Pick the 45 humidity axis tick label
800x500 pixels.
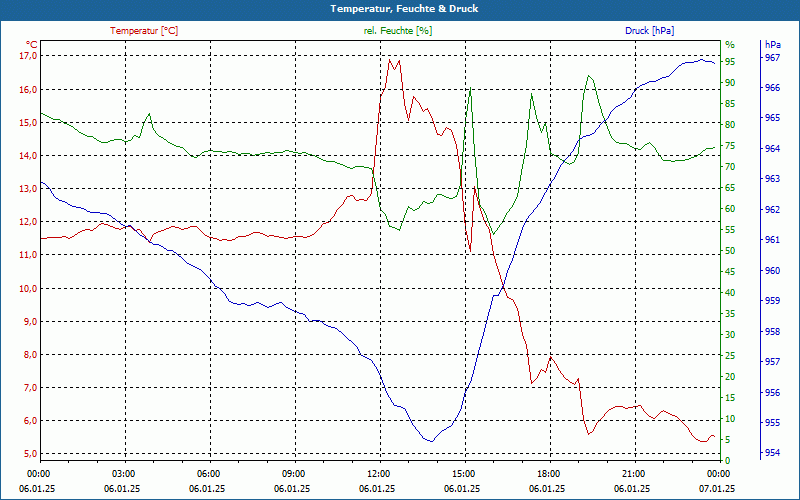[730, 272]
